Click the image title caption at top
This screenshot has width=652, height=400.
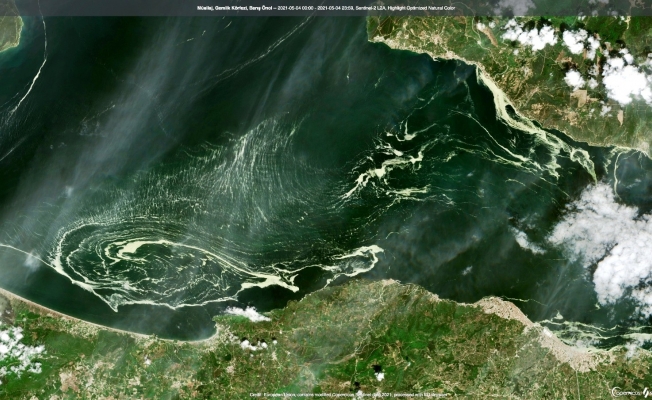(x=325, y=8)
